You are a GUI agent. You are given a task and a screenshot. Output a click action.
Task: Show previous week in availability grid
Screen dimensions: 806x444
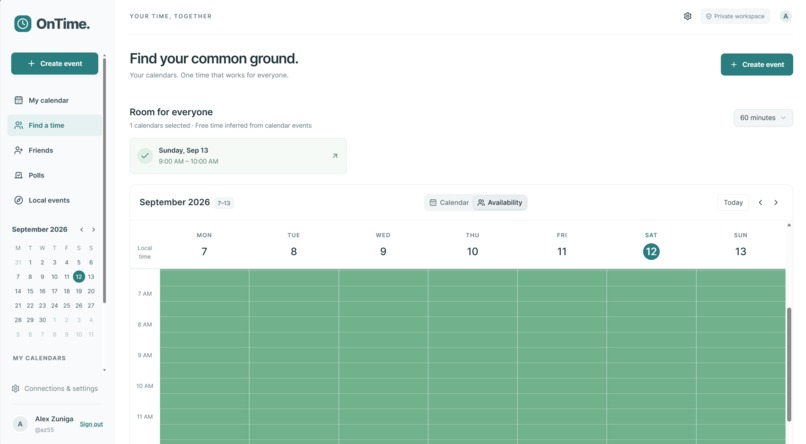[x=760, y=202]
